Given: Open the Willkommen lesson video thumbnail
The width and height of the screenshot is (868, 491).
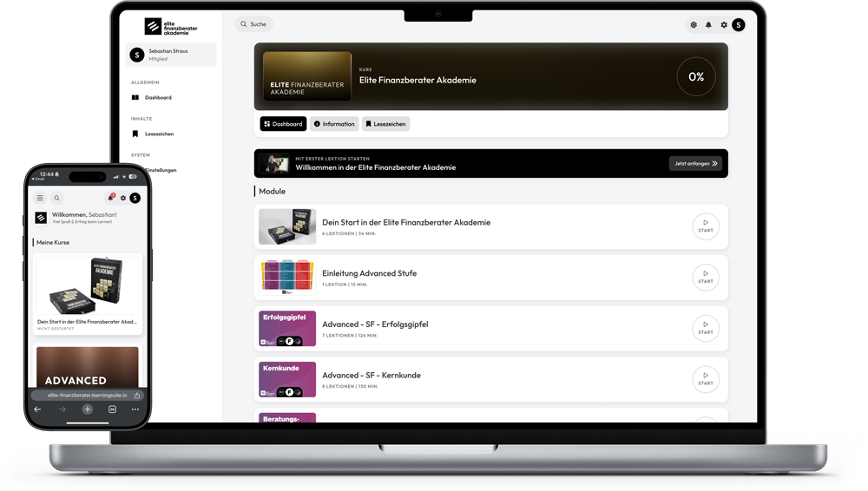Looking at the screenshot, I should pyautogui.click(x=275, y=164).
